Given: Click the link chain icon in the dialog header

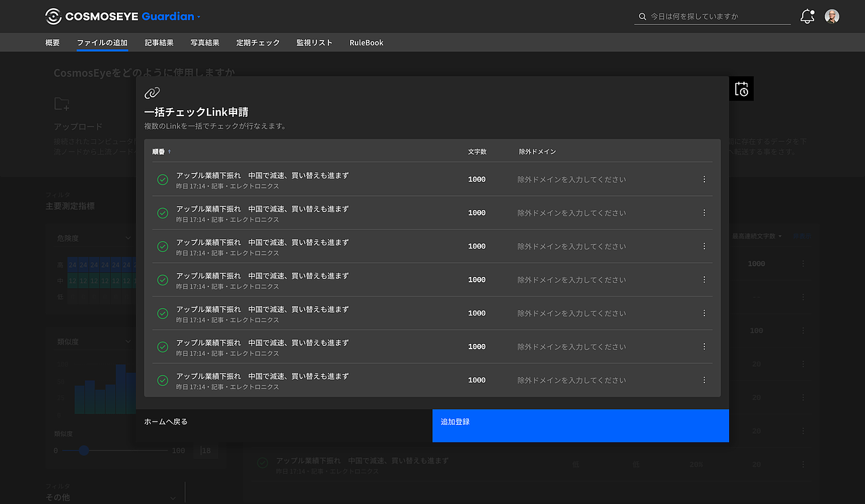Looking at the screenshot, I should click(151, 93).
